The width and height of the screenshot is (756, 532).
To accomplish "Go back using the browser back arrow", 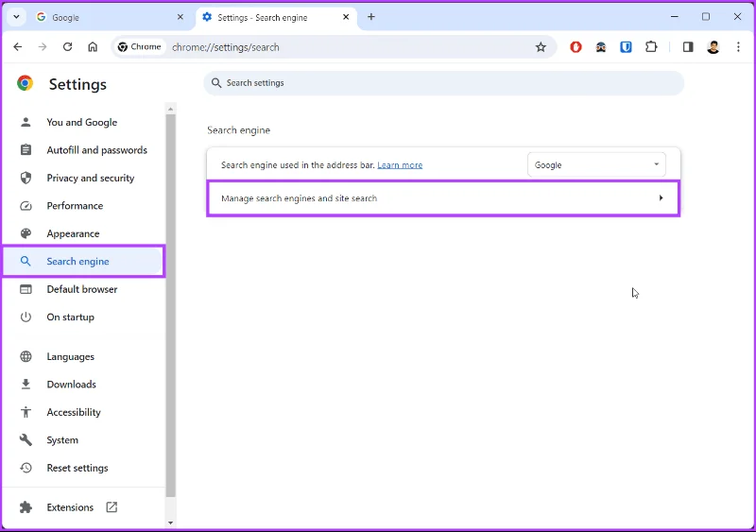I will [x=18, y=47].
